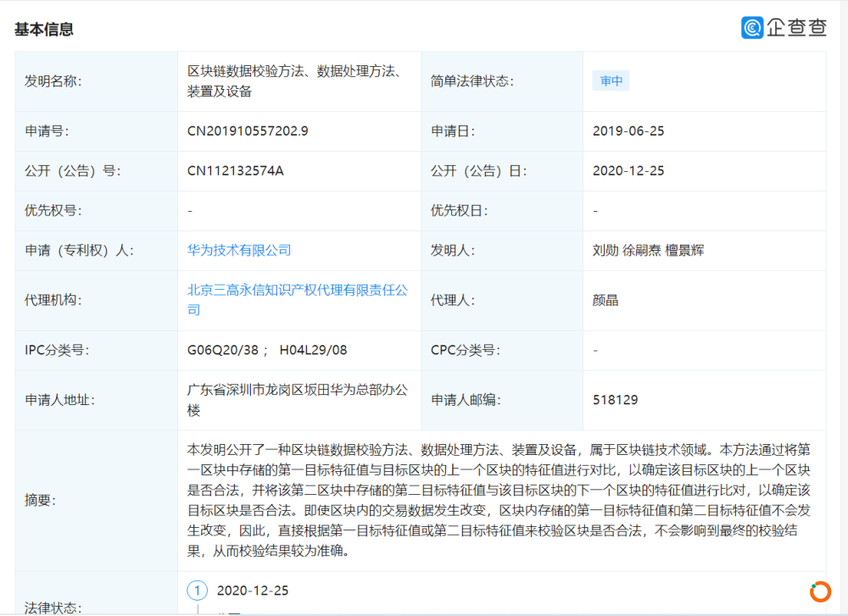Select application number CN201910557202.9

[248, 131]
